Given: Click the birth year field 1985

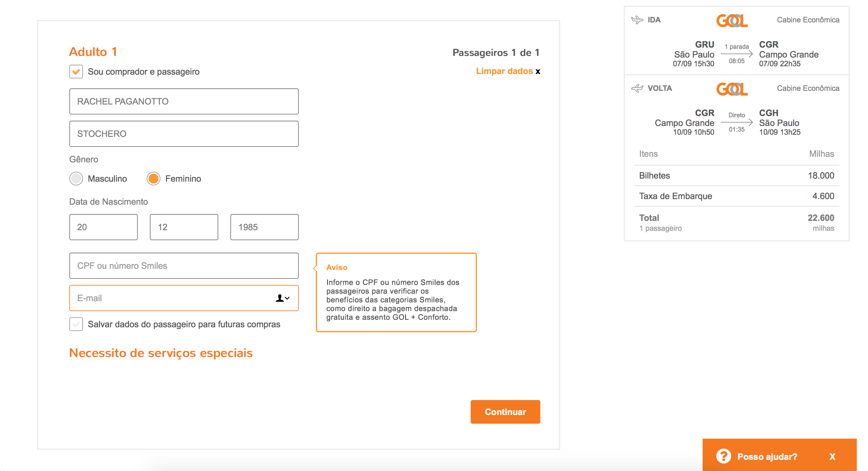Looking at the screenshot, I should coord(265,227).
